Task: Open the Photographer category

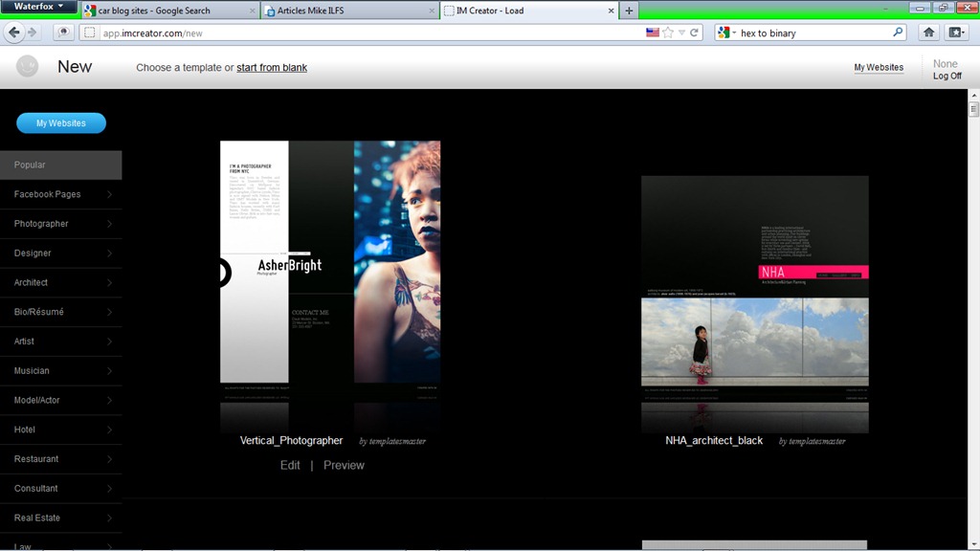Action: (60, 224)
